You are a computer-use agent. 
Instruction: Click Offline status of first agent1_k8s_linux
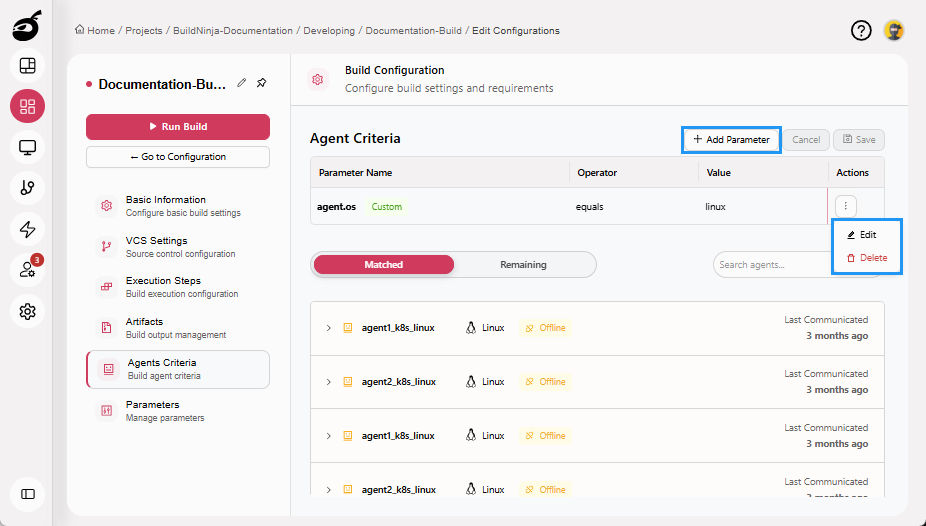tap(545, 328)
